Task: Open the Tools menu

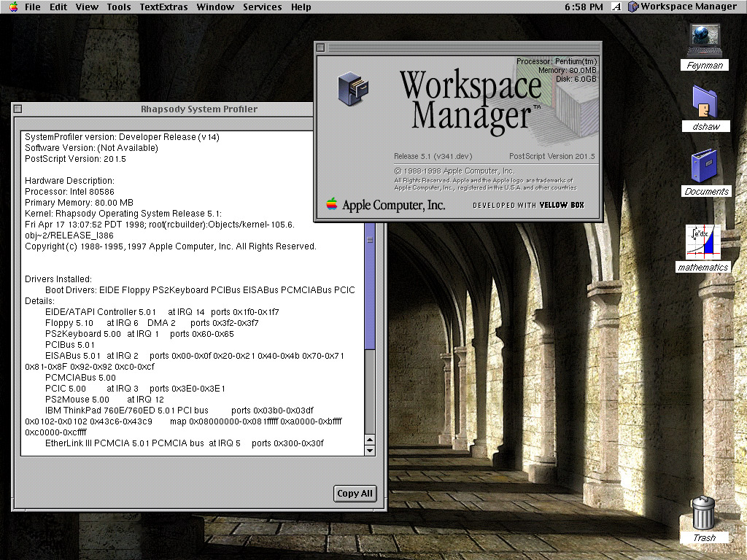Action: point(119,7)
